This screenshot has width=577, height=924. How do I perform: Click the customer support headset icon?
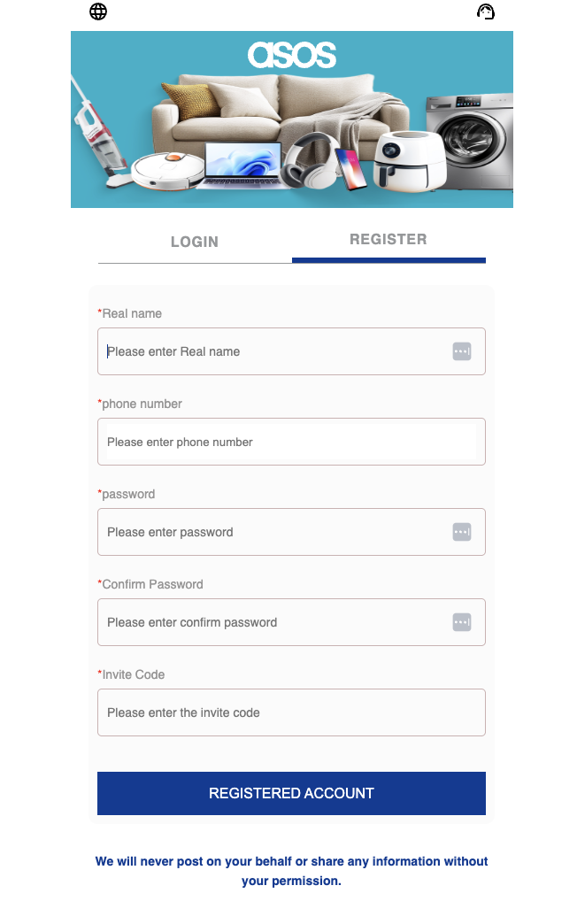[485, 12]
